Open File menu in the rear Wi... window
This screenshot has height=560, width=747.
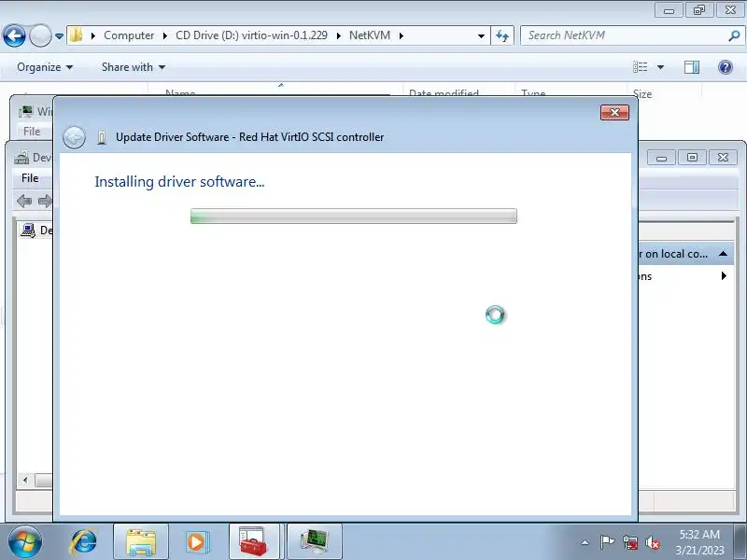click(x=32, y=132)
